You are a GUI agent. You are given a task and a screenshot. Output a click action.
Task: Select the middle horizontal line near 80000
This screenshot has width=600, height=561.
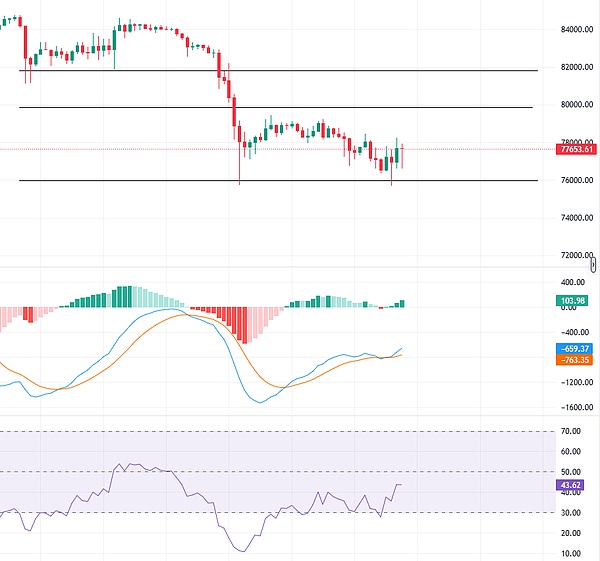[300, 107]
